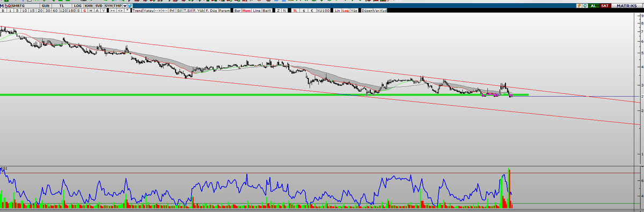
Task: Select the H weekly period
Action: pyautogui.click(x=91, y=11)
